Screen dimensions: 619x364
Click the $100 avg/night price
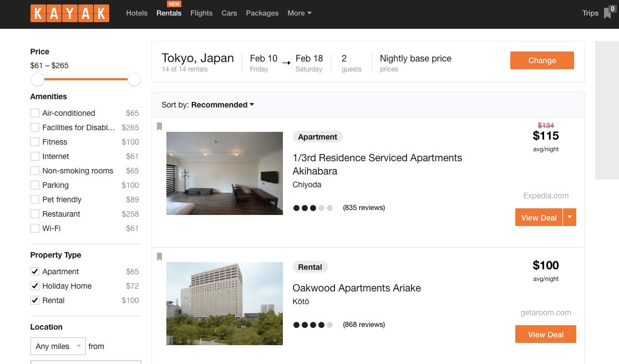click(546, 265)
